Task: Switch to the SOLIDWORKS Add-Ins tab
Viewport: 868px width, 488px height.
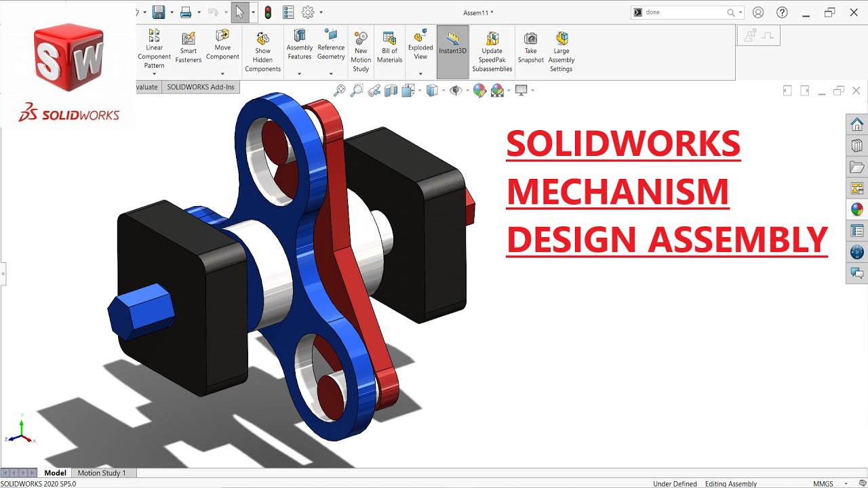Action: point(200,87)
